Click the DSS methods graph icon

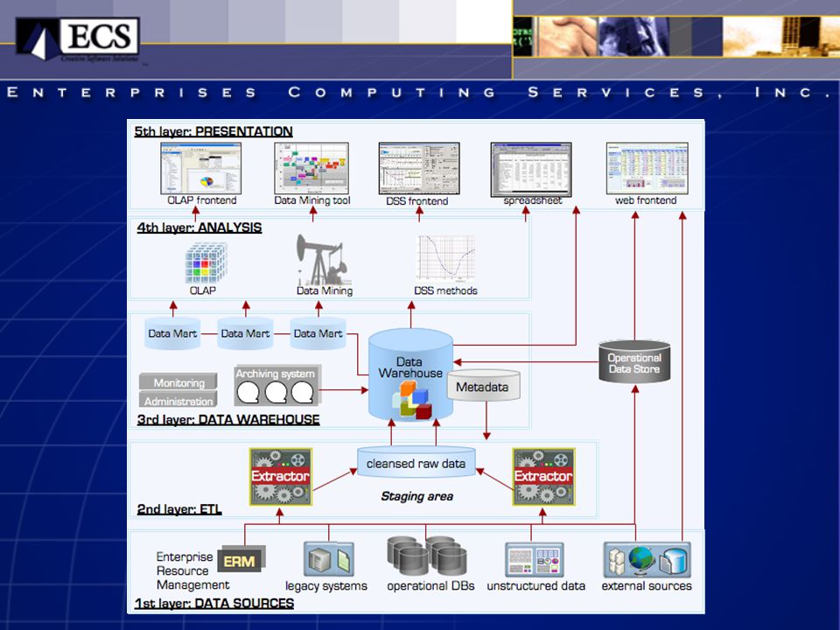pyautogui.click(x=445, y=259)
